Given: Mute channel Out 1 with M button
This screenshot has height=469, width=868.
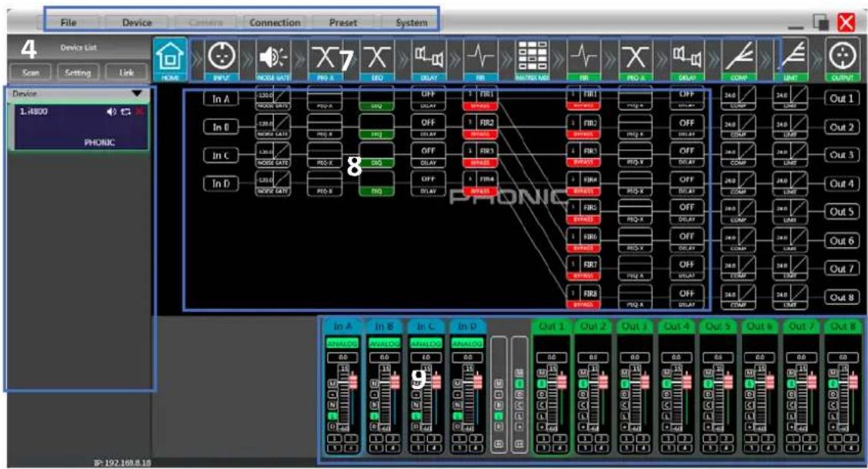Looking at the screenshot, I should pyautogui.click(x=542, y=373).
